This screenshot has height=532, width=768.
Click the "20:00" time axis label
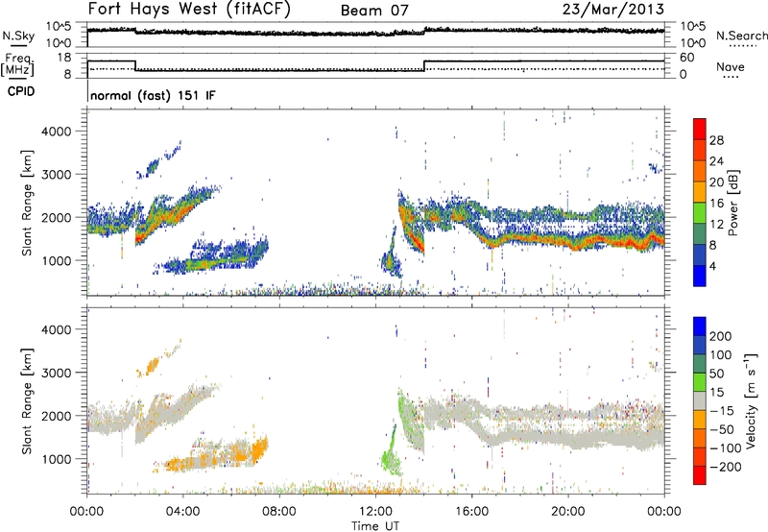(567, 512)
